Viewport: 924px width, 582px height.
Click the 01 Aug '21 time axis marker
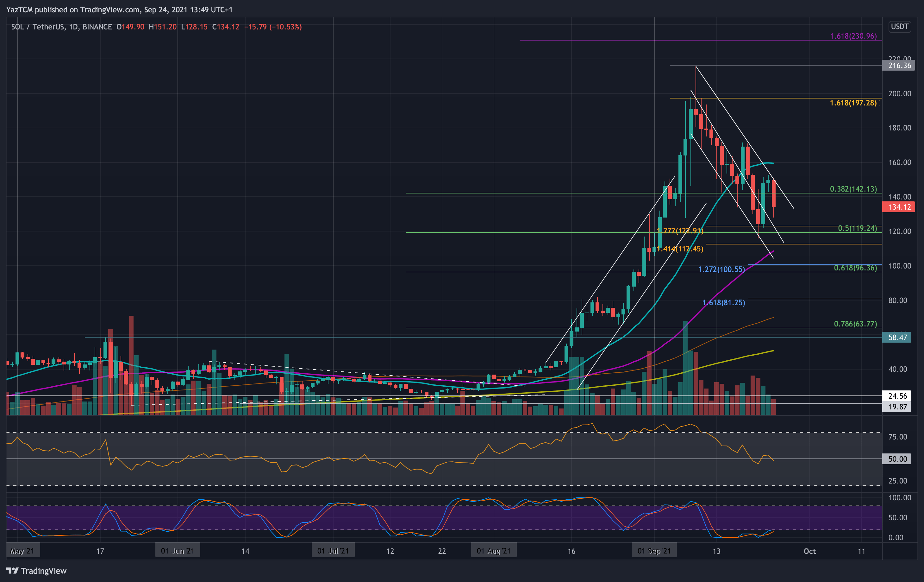[493, 551]
